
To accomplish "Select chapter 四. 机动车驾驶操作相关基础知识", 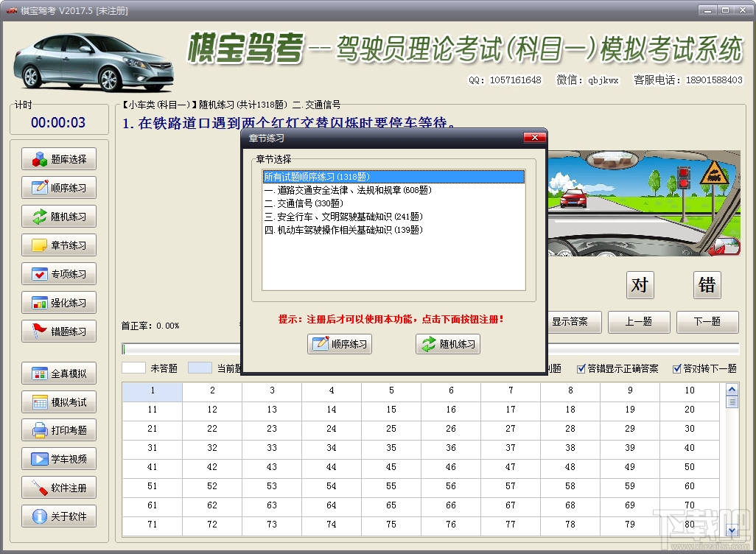I will point(393,230).
